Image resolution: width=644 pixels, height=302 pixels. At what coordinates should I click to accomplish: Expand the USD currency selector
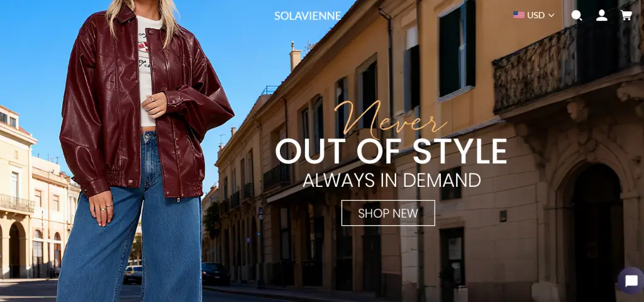click(534, 15)
